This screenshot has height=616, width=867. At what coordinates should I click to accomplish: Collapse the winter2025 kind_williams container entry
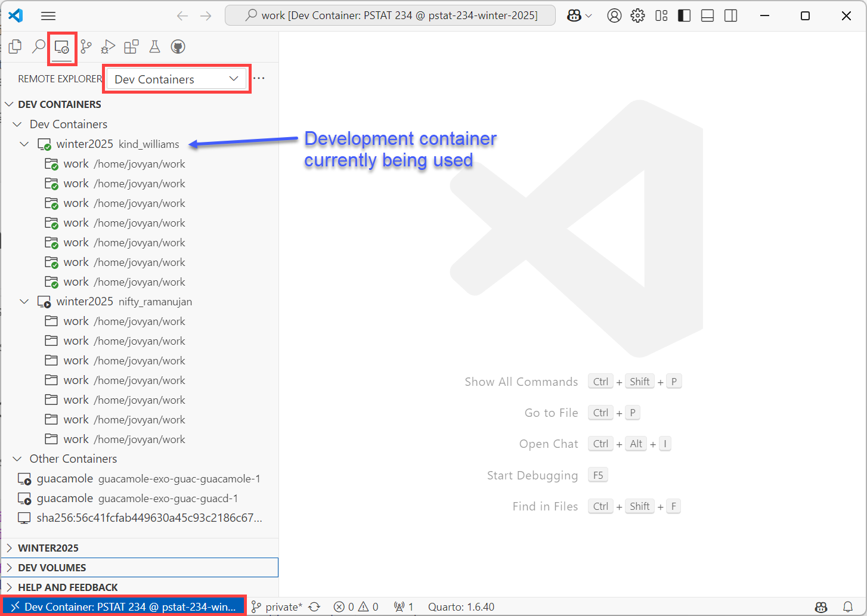24,144
